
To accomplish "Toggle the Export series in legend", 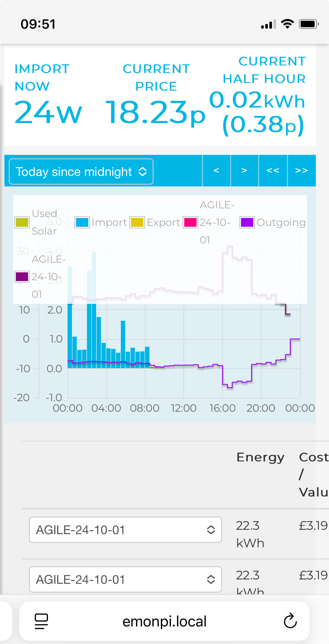I will pyautogui.click(x=155, y=222).
